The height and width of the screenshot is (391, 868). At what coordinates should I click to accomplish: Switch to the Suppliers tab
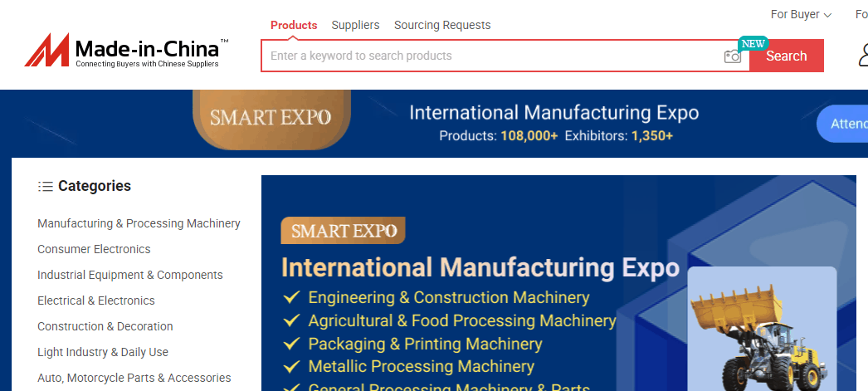coord(355,25)
